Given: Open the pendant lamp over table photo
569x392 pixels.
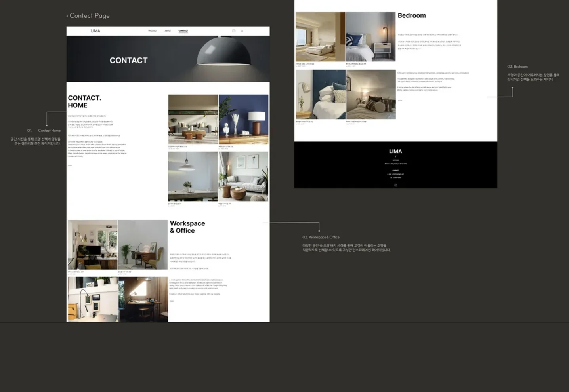Looking at the screenshot, I should click(193, 177).
